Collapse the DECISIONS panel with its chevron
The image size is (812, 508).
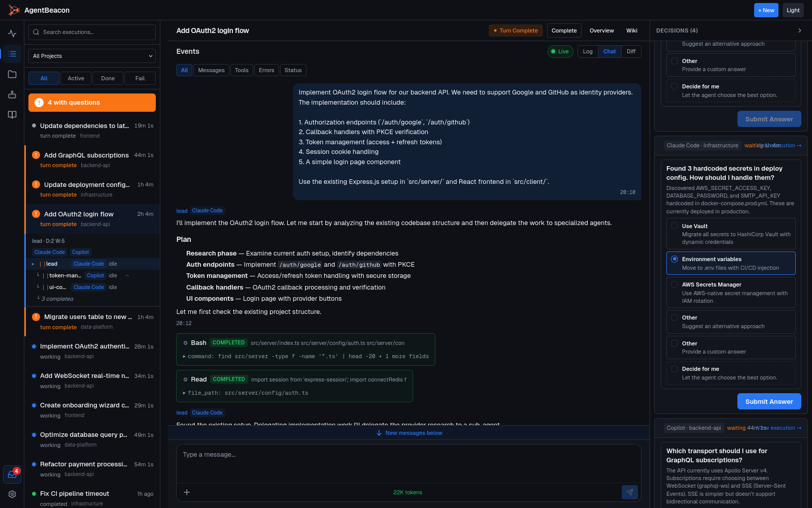(799, 30)
